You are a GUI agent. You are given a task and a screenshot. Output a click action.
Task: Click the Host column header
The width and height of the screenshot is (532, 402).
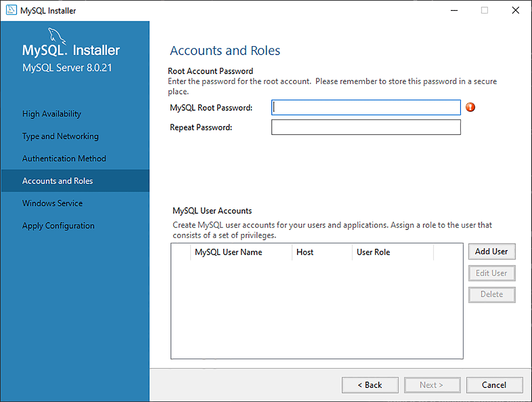click(x=305, y=252)
